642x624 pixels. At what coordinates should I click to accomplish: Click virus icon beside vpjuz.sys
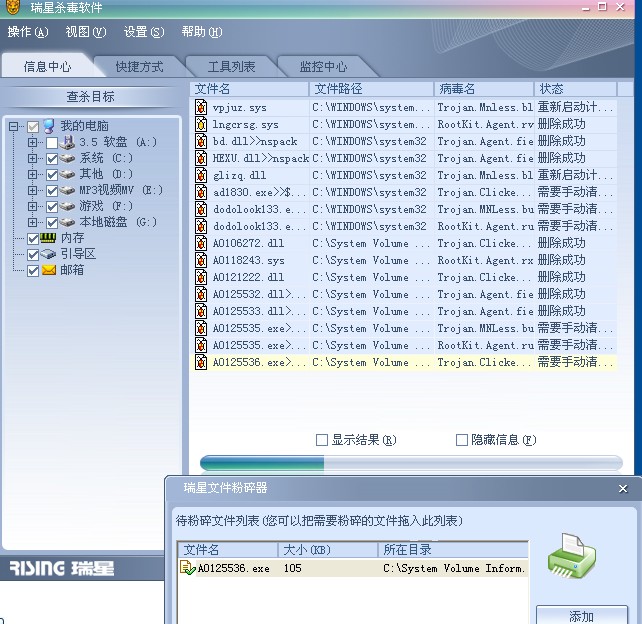point(201,107)
